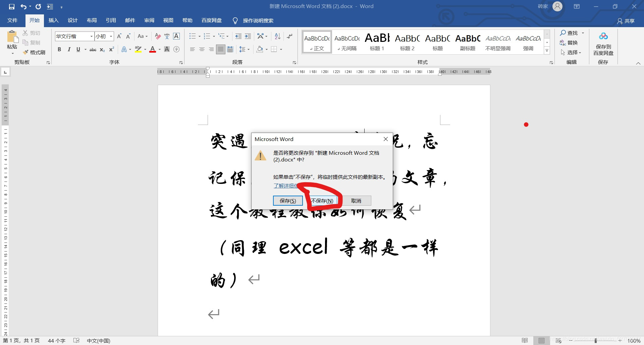Click the learn more details link
This screenshot has width=644, height=345.
click(x=285, y=186)
